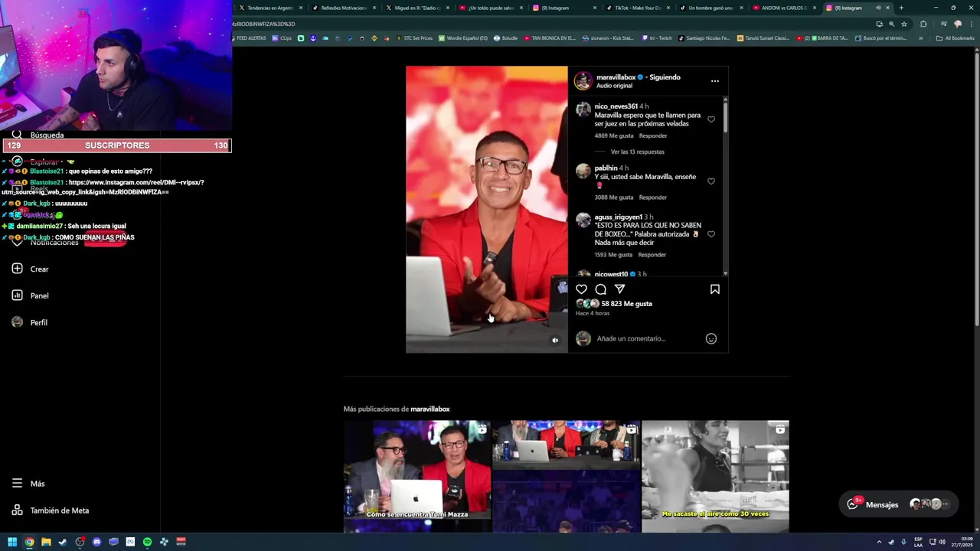Viewport: 980px width, 551px height.
Task: Play the main reel video
Action: (487, 209)
